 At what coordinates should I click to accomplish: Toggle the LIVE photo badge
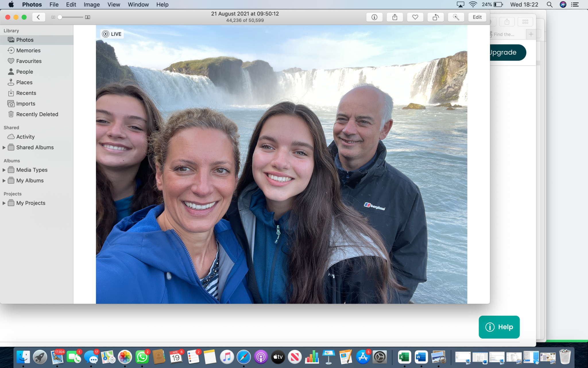point(112,34)
